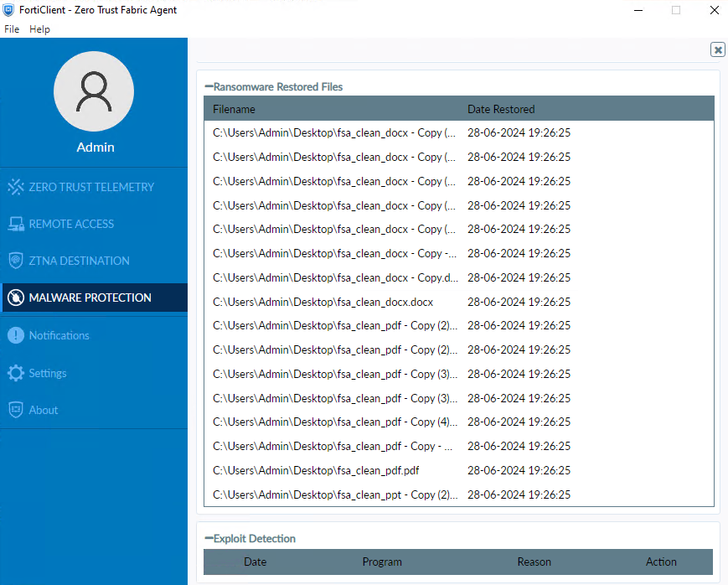
Task: Click the ZTNA Destination shield icon
Action: [x=16, y=261]
